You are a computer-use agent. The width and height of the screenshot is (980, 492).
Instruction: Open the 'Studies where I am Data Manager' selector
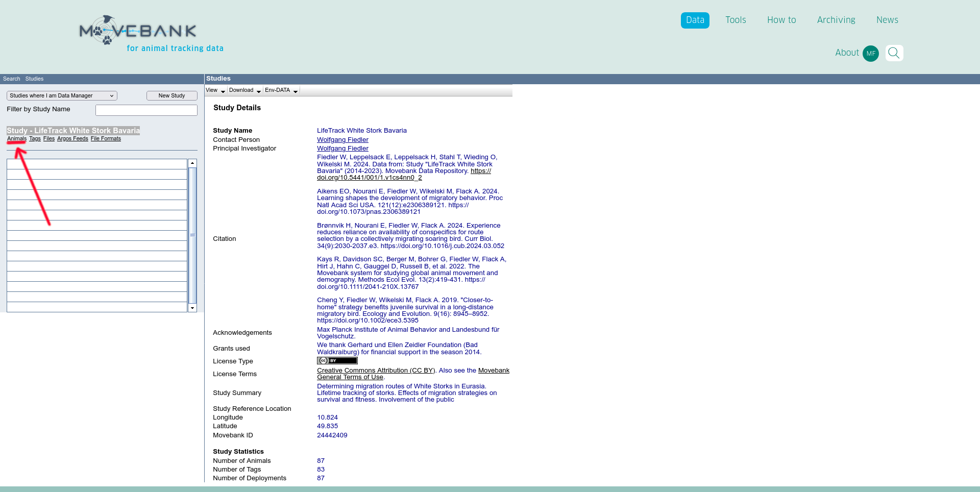(62, 96)
